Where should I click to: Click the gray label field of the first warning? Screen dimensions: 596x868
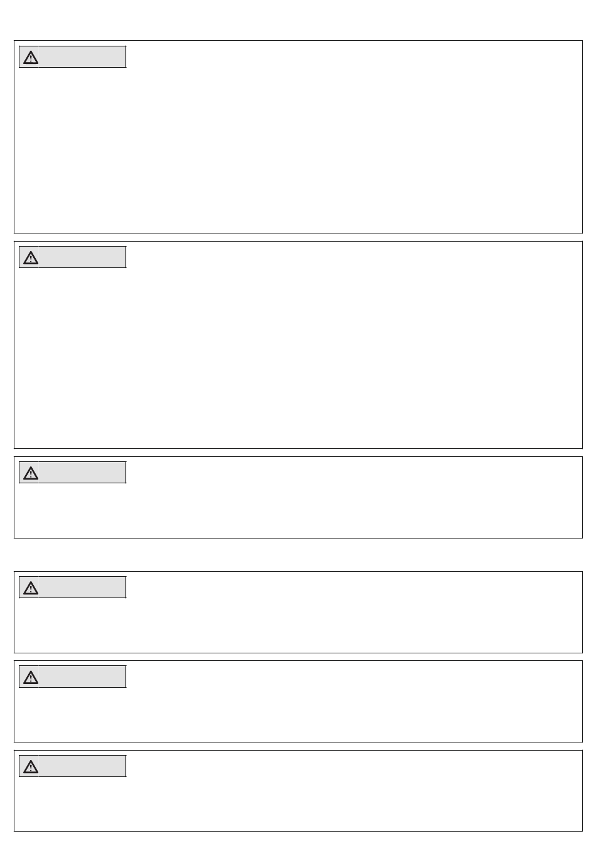coord(73,57)
